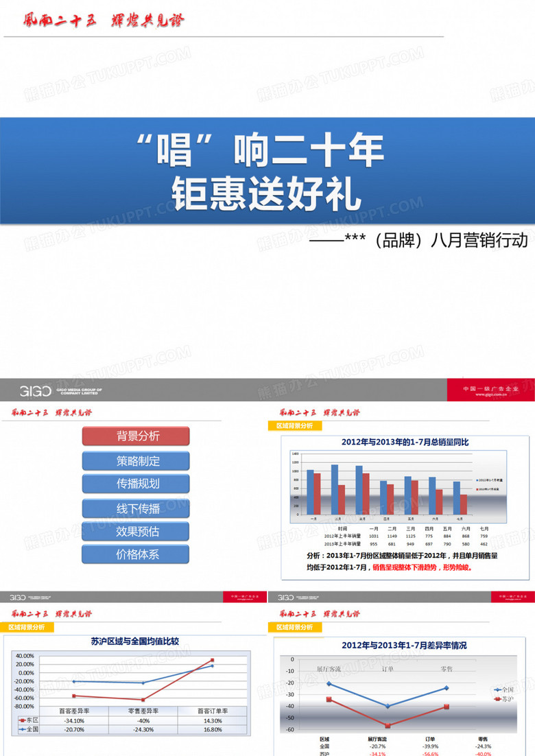Click the red 2013 legend entry in the bar chart
This screenshot has width=535, height=756.
pyautogui.click(x=488, y=489)
